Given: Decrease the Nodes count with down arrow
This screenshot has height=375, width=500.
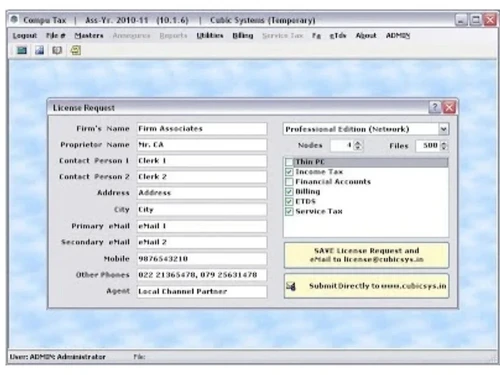Looking at the screenshot, I should pos(358,148).
